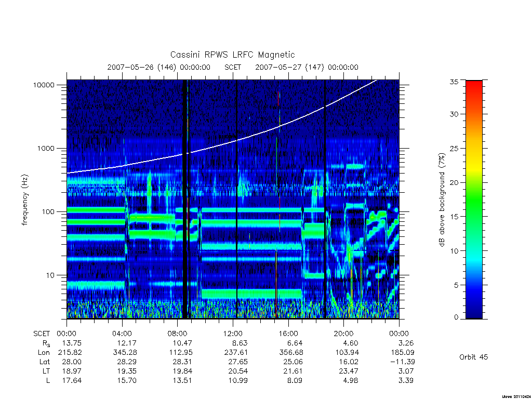The width and height of the screenshot is (532, 399).
Task: Click the 100 frequency tick label
Action: pyautogui.click(x=48, y=212)
